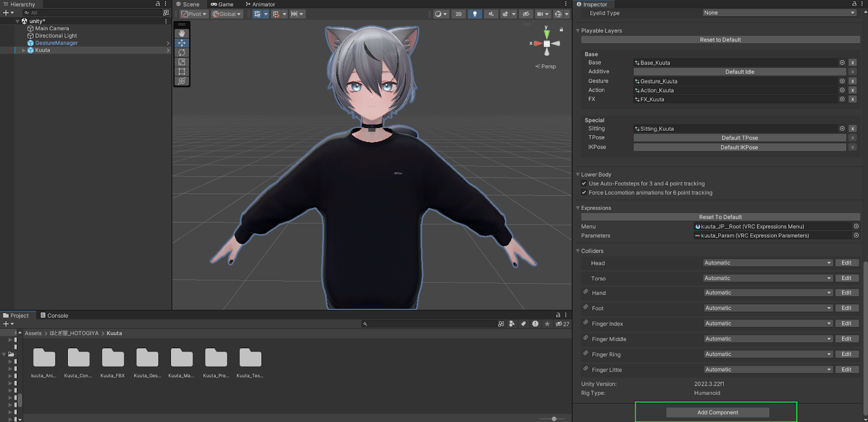Select the Rotate tool
The image size is (868, 422).
coord(182,52)
